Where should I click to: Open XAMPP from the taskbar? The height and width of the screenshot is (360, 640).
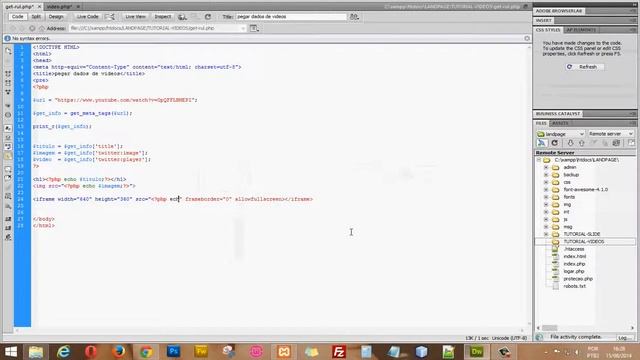[284, 351]
